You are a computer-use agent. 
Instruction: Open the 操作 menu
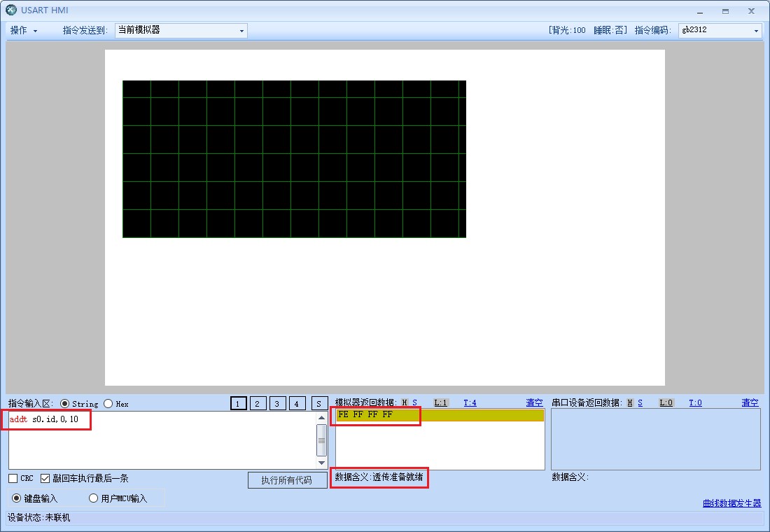coord(23,31)
